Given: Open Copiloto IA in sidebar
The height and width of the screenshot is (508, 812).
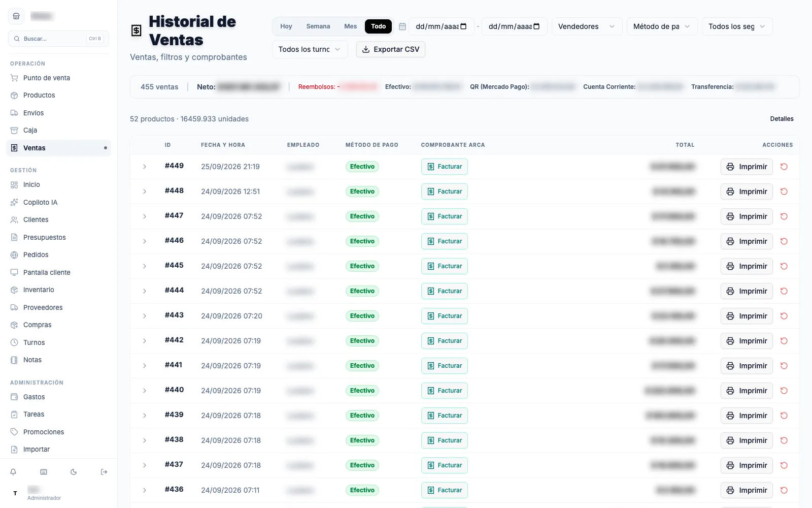Looking at the screenshot, I should 58,202.
